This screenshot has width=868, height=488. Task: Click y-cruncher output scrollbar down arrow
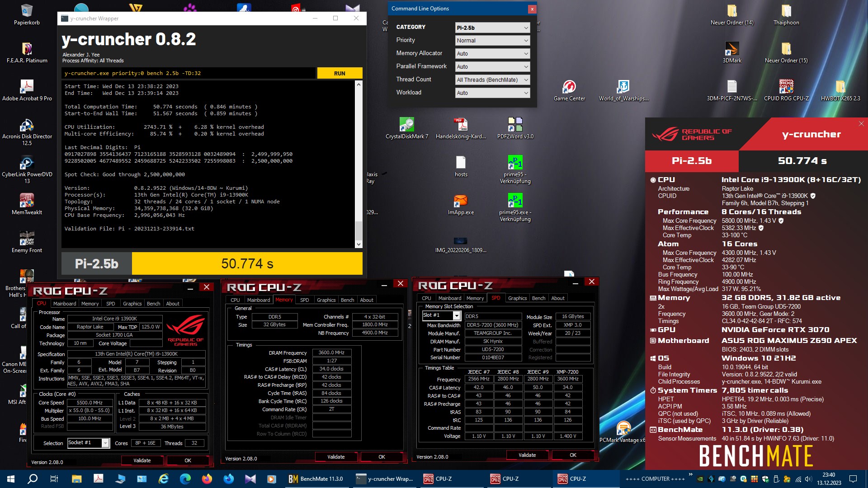click(359, 244)
